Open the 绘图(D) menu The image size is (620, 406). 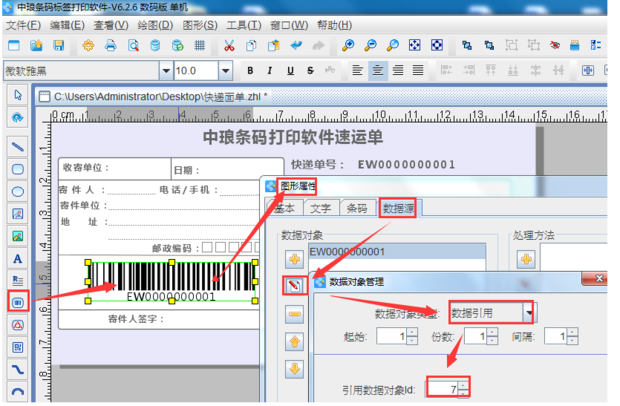(152, 24)
